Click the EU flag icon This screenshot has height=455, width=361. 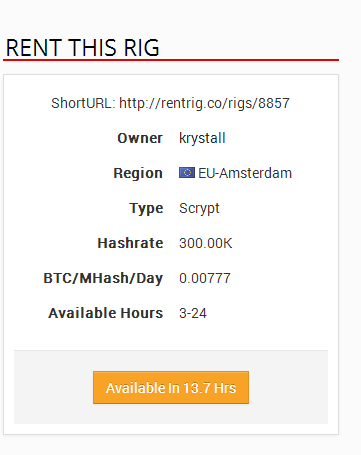(187, 173)
